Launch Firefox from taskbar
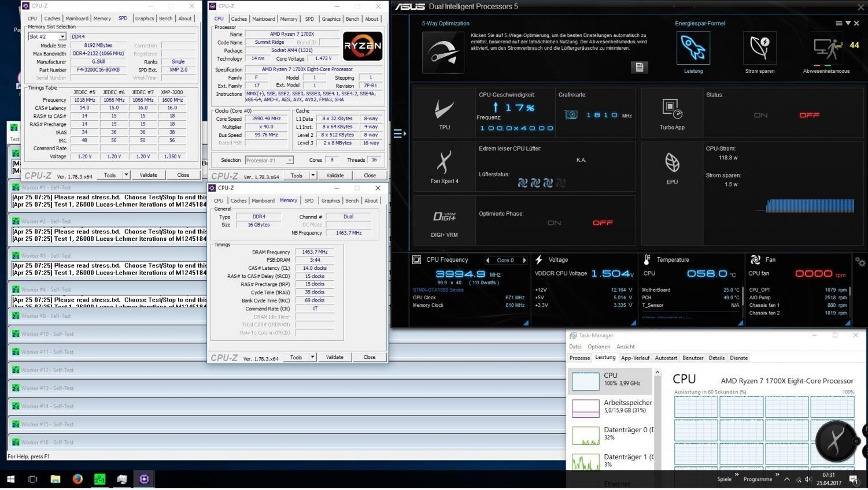Viewport: 868px width, 490px height. (x=77, y=479)
